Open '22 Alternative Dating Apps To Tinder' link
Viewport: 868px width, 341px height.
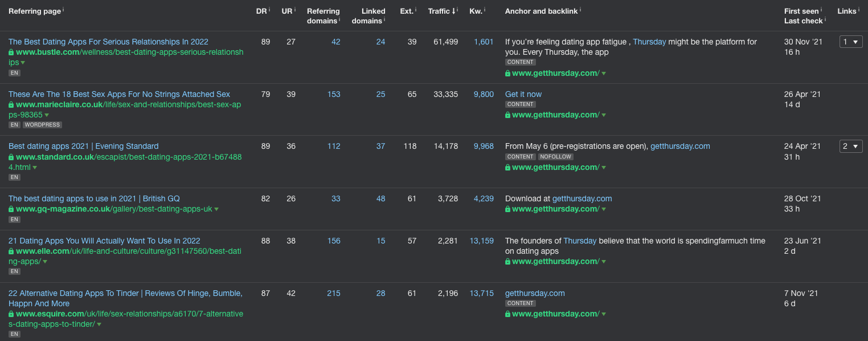click(125, 298)
